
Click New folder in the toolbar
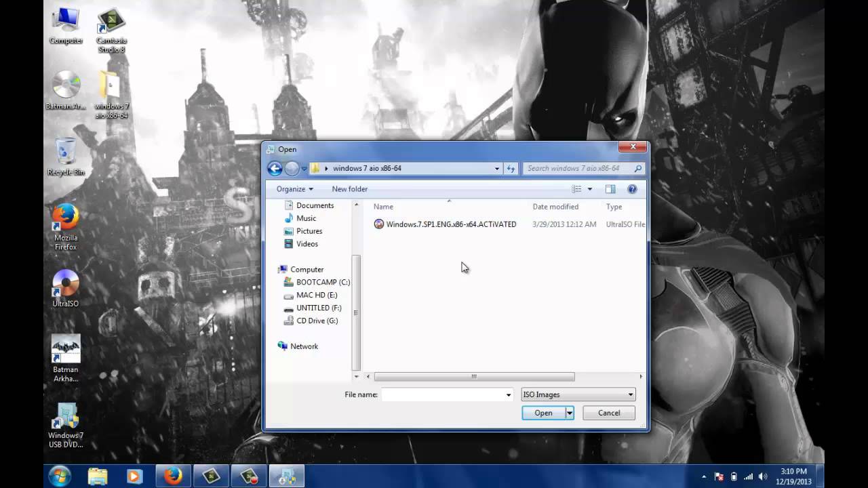350,189
